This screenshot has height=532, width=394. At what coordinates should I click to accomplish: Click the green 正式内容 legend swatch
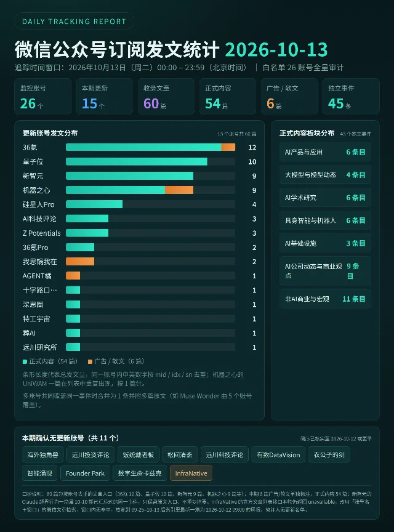[25, 361]
